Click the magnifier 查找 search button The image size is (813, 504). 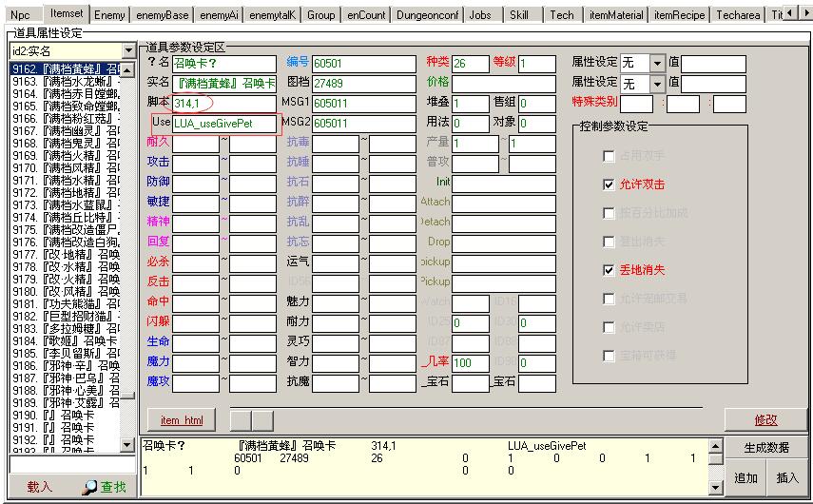point(105,486)
